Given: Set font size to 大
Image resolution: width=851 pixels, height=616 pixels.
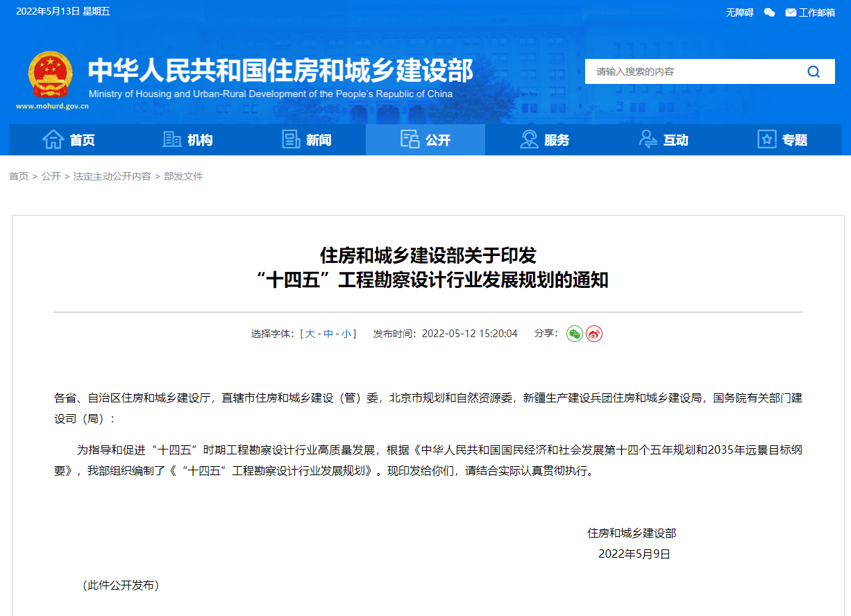Looking at the screenshot, I should coord(310,334).
